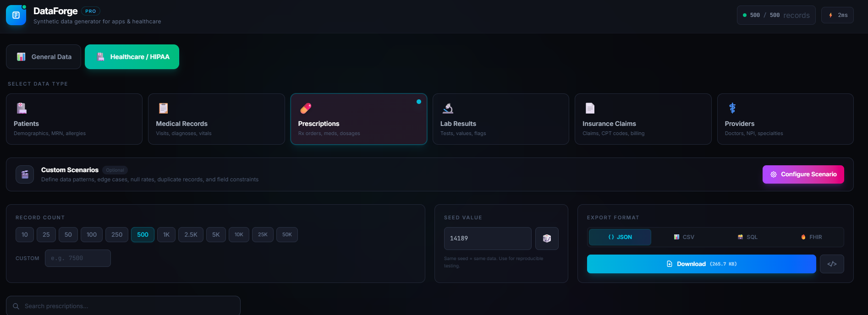Image resolution: width=868 pixels, height=315 pixels.
Task: Randomize seed with the dice icon
Action: tap(547, 239)
